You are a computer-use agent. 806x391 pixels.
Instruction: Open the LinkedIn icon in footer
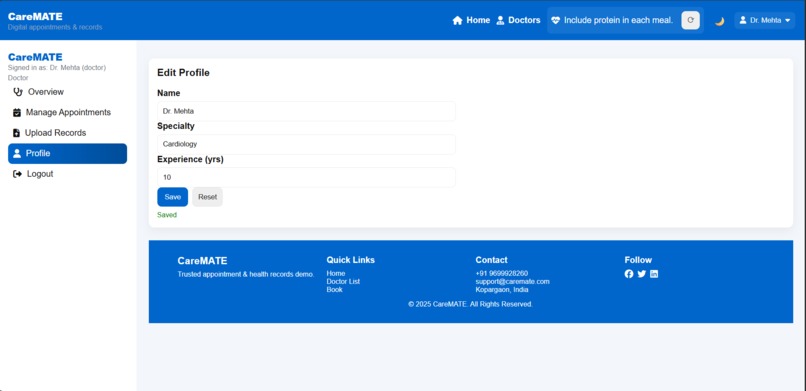pos(654,274)
